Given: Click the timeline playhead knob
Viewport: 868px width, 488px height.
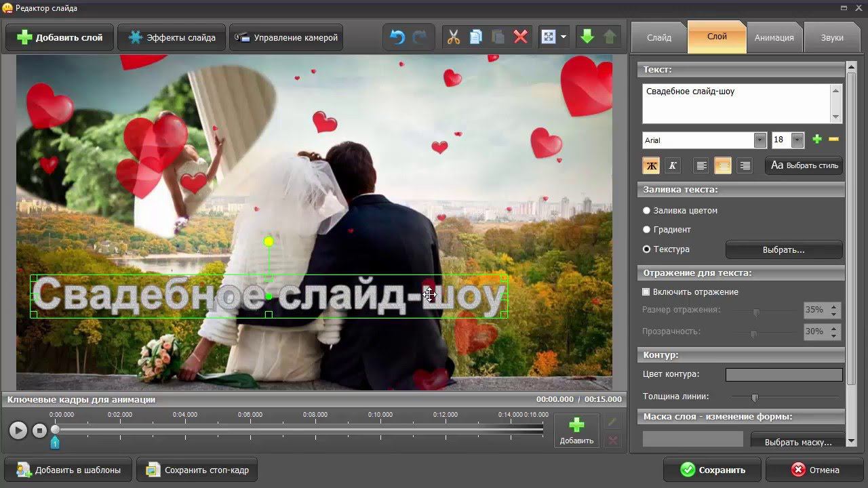Looking at the screenshot, I should point(56,429).
